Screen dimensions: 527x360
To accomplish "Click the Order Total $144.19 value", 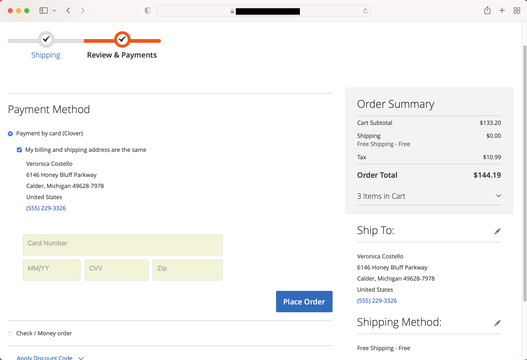I will (x=487, y=175).
